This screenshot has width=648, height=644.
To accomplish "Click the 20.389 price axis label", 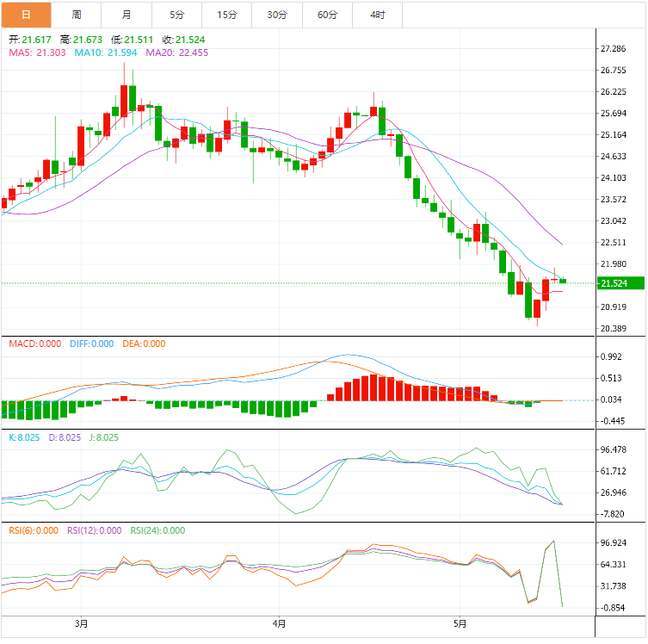I will tap(614, 328).
